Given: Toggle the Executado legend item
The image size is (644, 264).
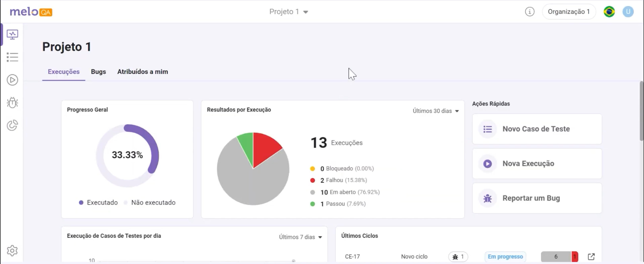Looking at the screenshot, I should point(98,203).
